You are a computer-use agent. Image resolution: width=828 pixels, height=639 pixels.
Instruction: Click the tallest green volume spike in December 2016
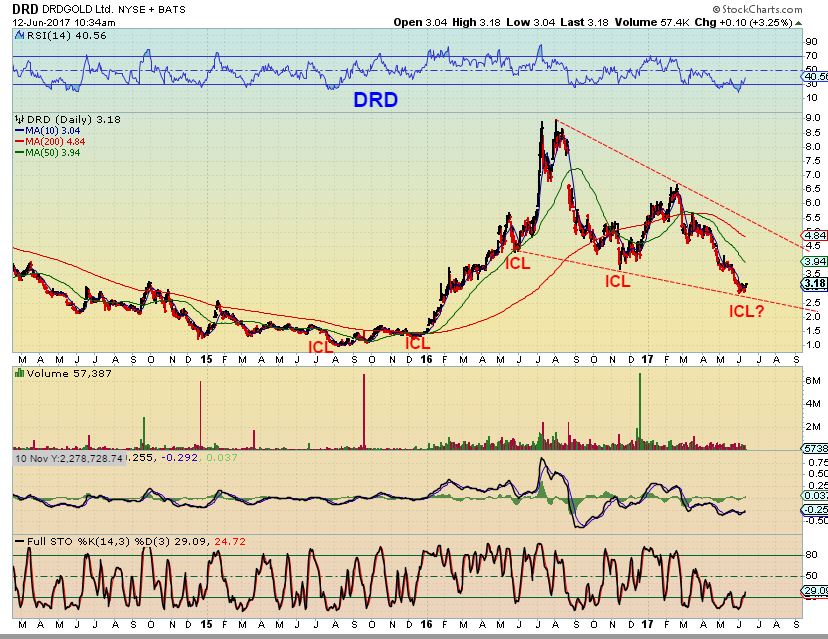pos(639,411)
